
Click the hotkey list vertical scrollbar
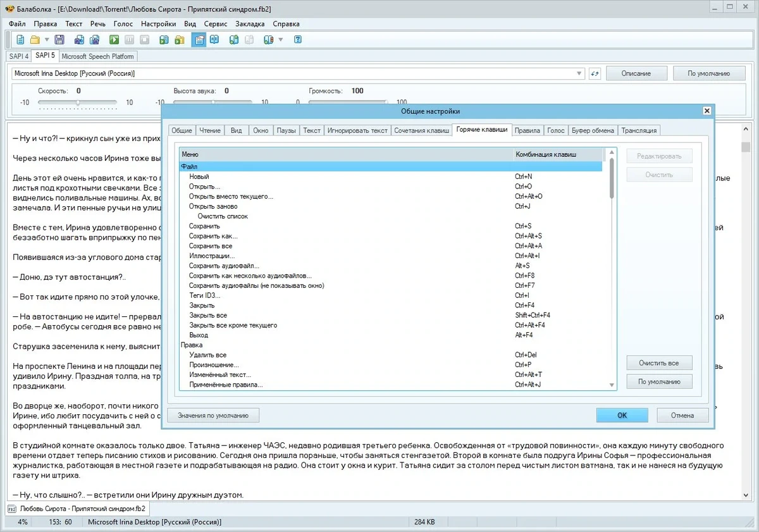click(x=611, y=268)
